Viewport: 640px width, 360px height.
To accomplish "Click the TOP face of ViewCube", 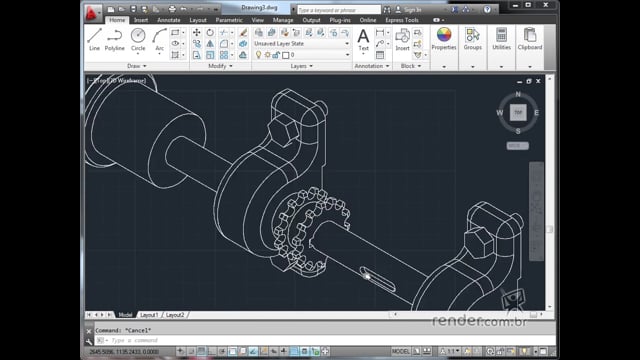I will pos(518,112).
